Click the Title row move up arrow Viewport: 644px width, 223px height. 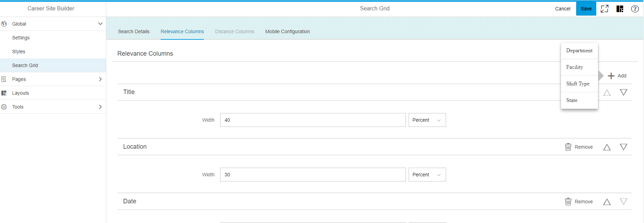(607, 92)
